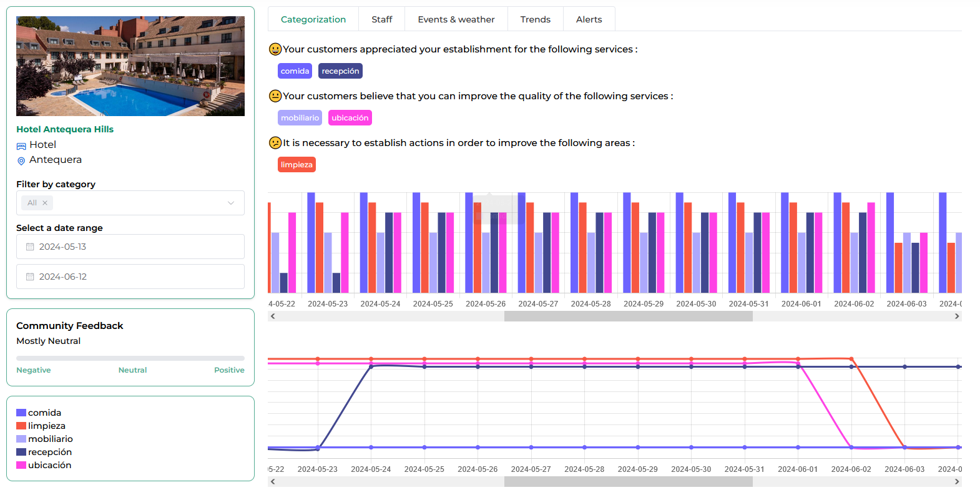The height and width of the screenshot is (495, 980).
Task: Click line chart date label 2024-06-01
Action: click(798, 469)
